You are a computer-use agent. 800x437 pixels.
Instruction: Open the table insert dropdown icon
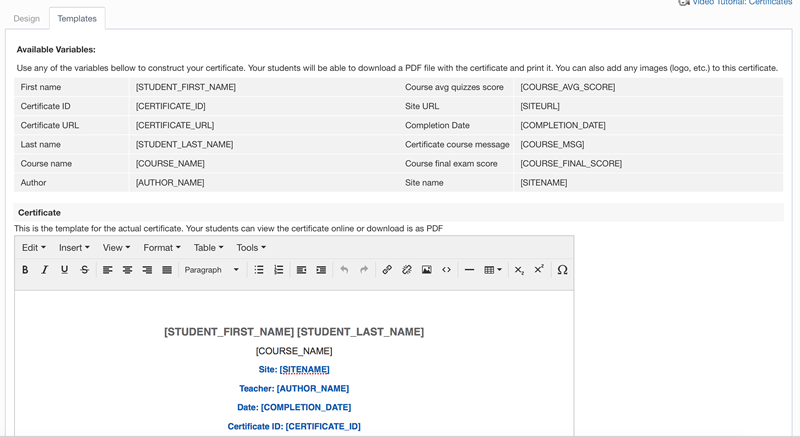[493, 270]
